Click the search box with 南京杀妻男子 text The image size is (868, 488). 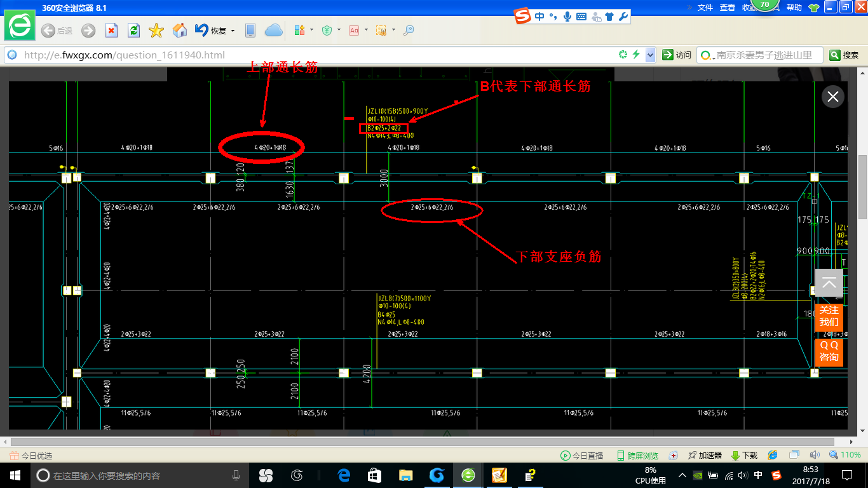pos(760,55)
